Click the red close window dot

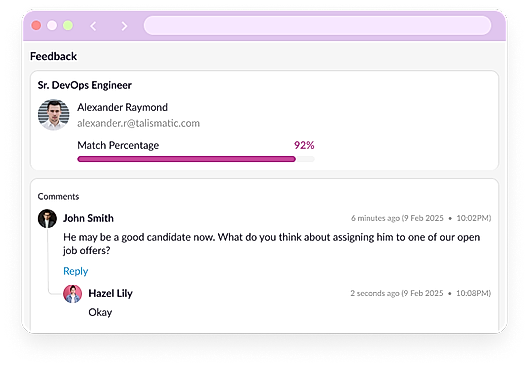tap(36, 26)
